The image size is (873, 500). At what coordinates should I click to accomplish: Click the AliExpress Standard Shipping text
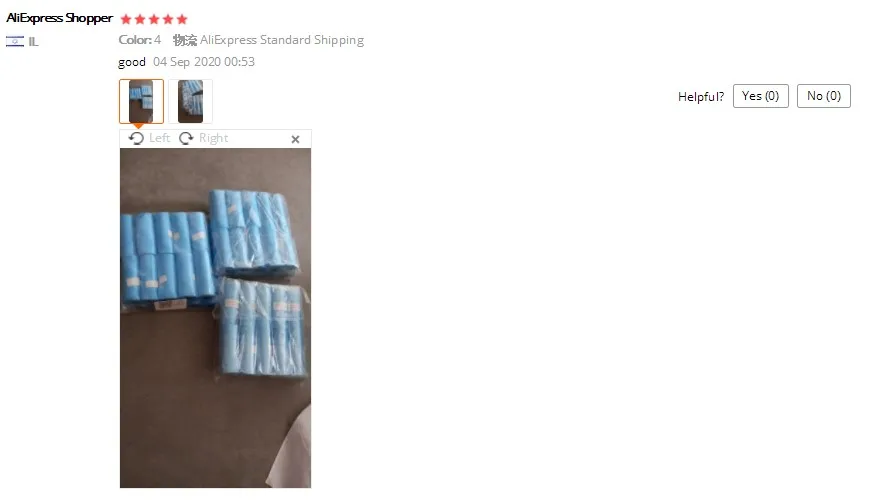coord(282,40)
